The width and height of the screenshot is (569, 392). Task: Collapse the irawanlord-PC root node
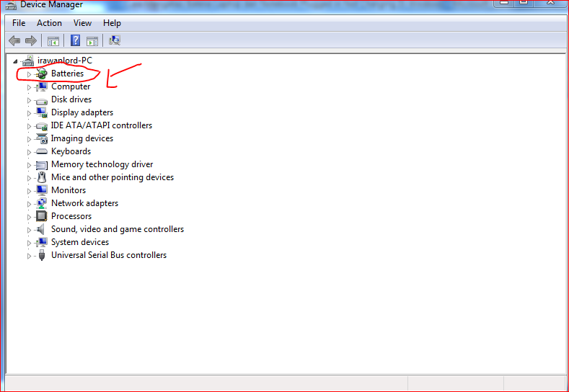16,61
